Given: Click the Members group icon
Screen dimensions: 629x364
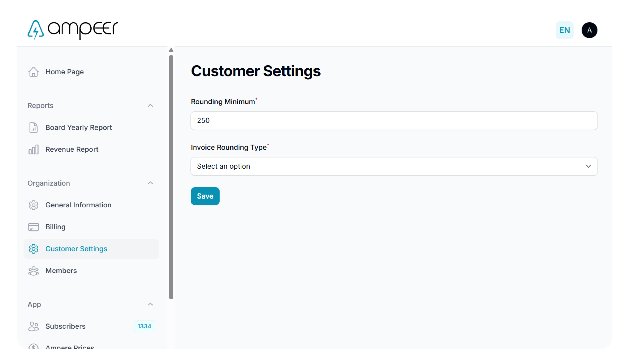Looking at the screenshot, I should click(x=33, y=271).
